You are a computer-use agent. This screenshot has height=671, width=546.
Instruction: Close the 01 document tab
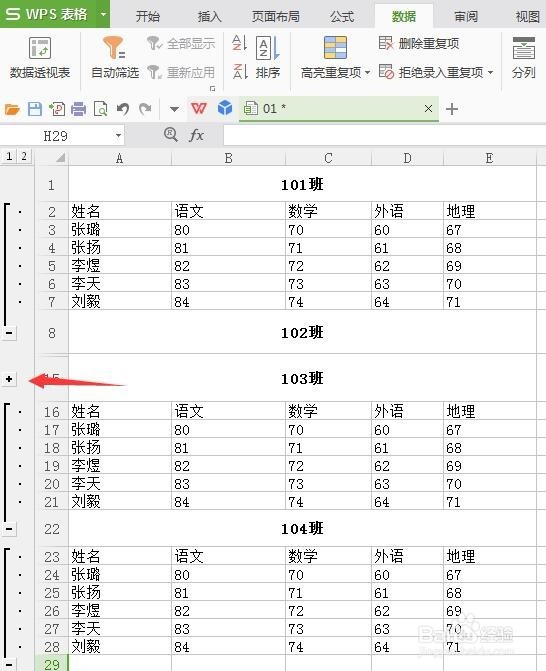tap(428, 109)
